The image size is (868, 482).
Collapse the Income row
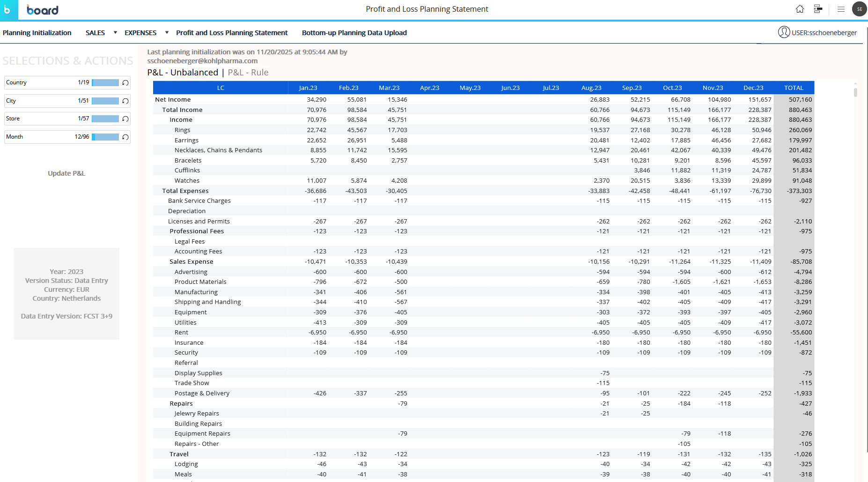click(x=181, y=120)
